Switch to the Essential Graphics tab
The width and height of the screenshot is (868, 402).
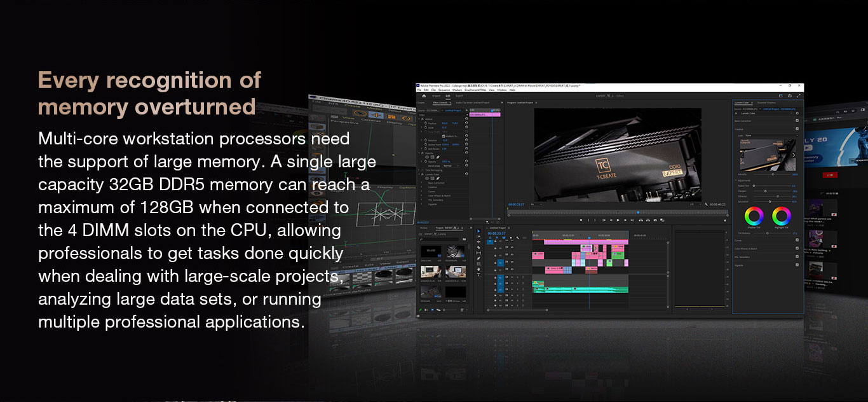tap(766, 102)
